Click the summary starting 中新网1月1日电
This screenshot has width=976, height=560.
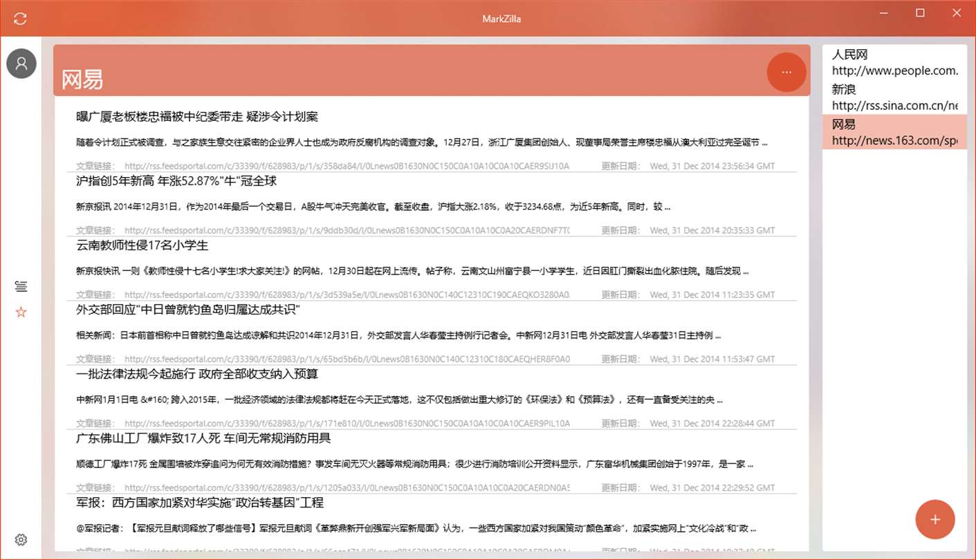click(400, 400)
